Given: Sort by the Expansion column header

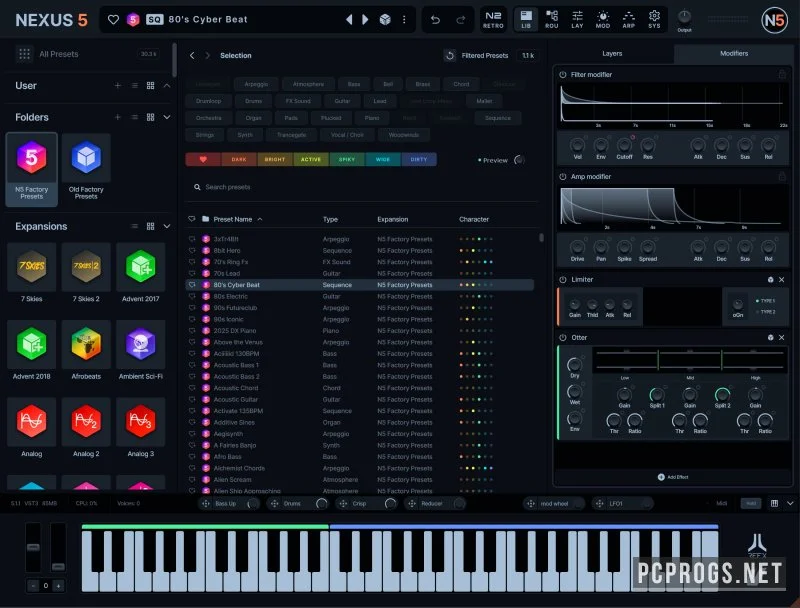Looking at the screenshot, I should [392, 219].
